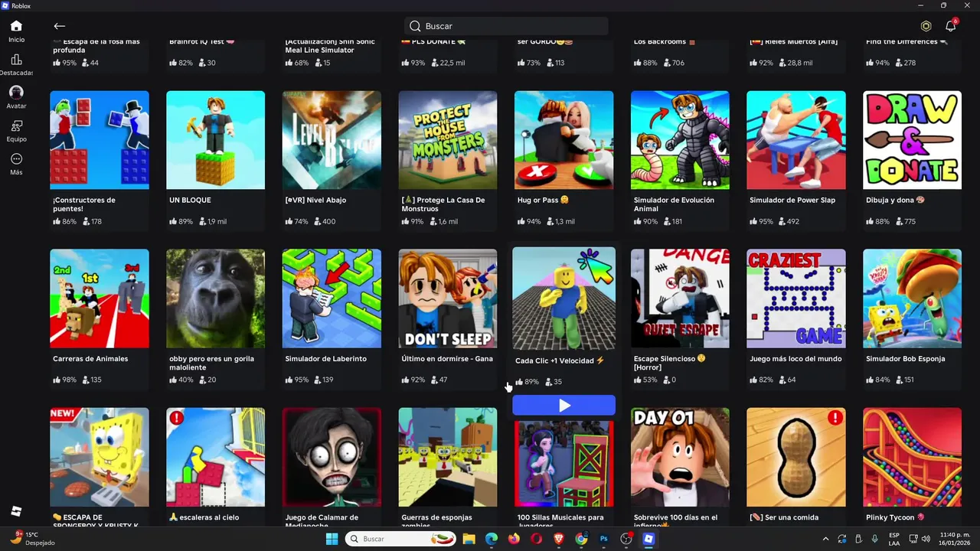The image size is (980, 551).
Task: Click the Buscar search field in Roblox
Action: point(506,26)
